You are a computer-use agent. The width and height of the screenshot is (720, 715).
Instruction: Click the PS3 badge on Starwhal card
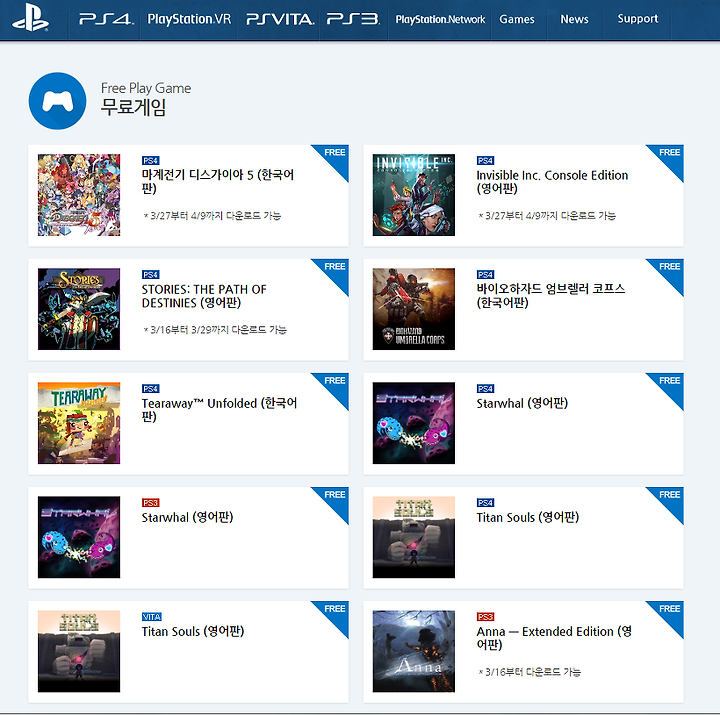[151, 503]
